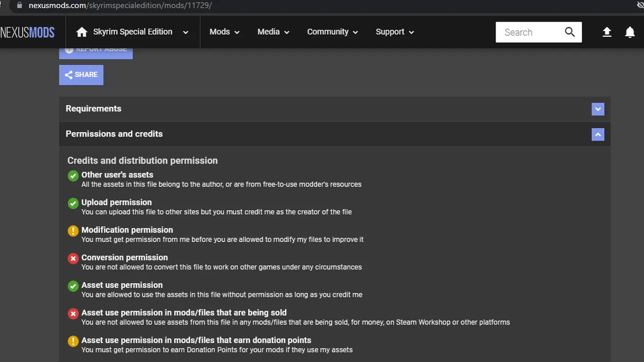The width and height of the screenshot is (644, 362).
Task: Click yellow warning icon beside Modification permission
Action: (73, 231)
